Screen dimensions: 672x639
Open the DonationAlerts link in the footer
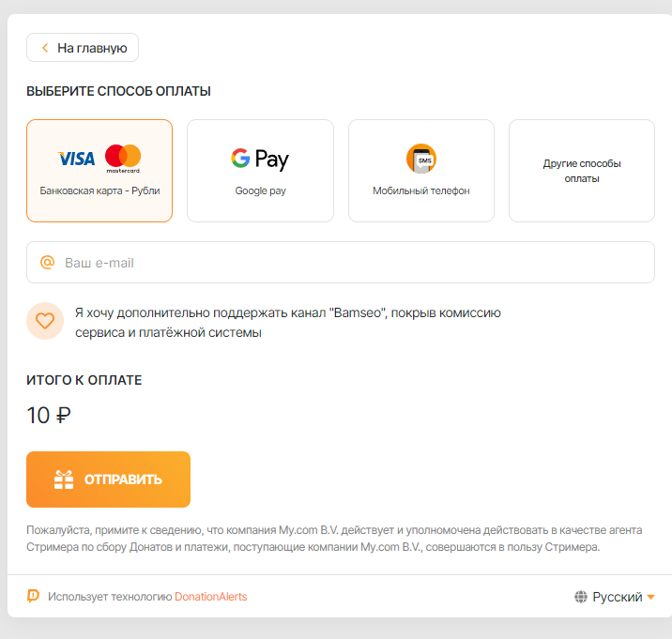click(211, 597)
